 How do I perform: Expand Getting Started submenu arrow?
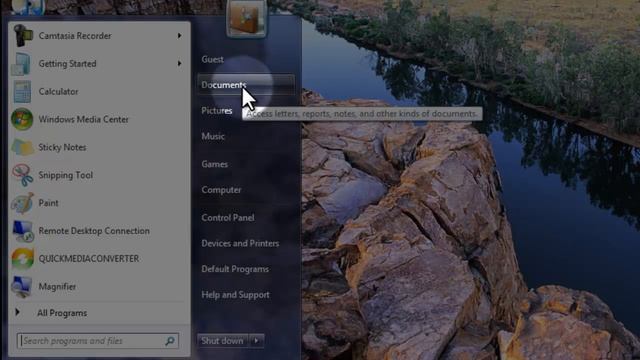coord(179,64)
